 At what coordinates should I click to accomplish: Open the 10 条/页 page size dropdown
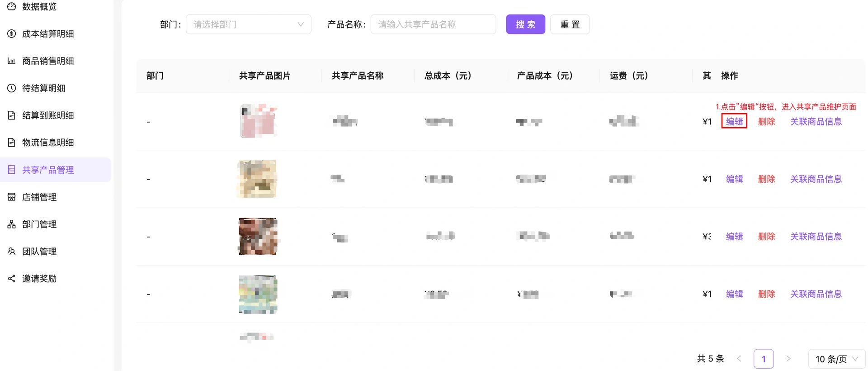tap(837, 359)
